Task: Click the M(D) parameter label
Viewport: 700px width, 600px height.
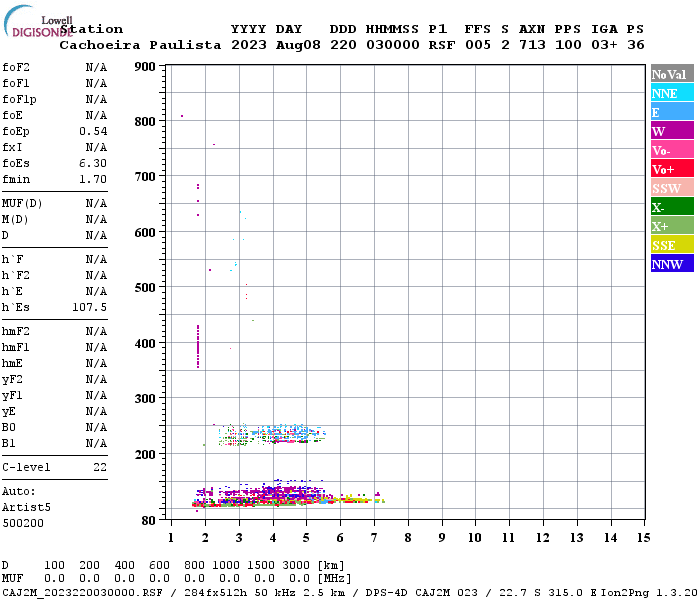Action: pos(15,220)
